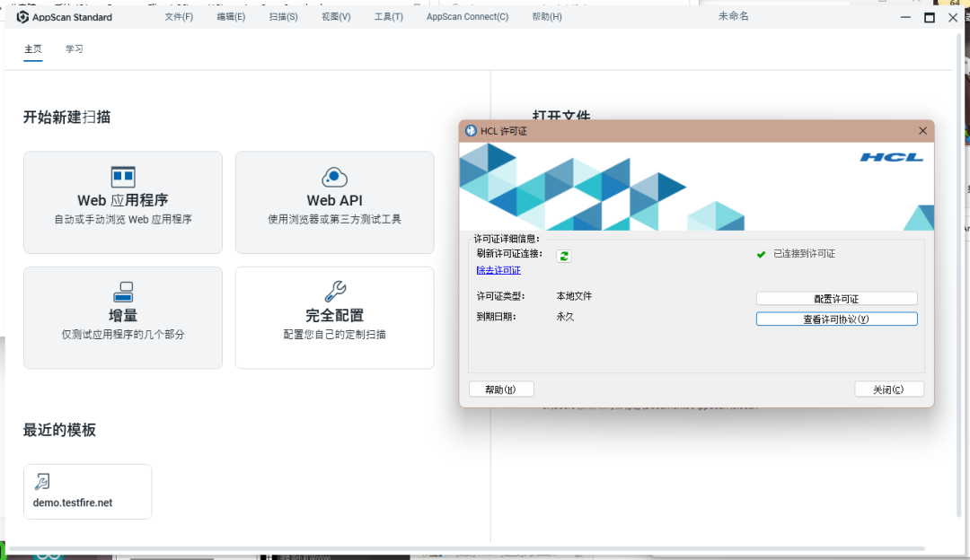Open the 文件(F) menu
The height and width of the screenshot is (560, 970).
(179, 17)
